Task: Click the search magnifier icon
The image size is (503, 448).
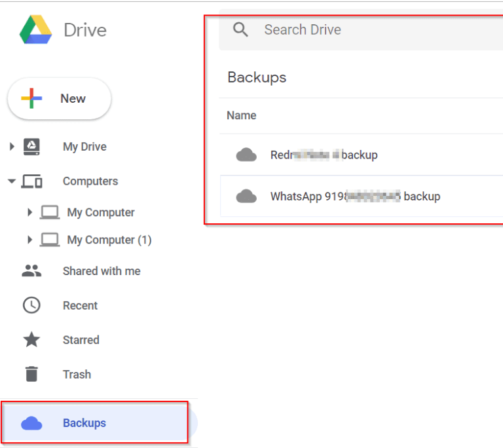Action: tap(240, 29)
